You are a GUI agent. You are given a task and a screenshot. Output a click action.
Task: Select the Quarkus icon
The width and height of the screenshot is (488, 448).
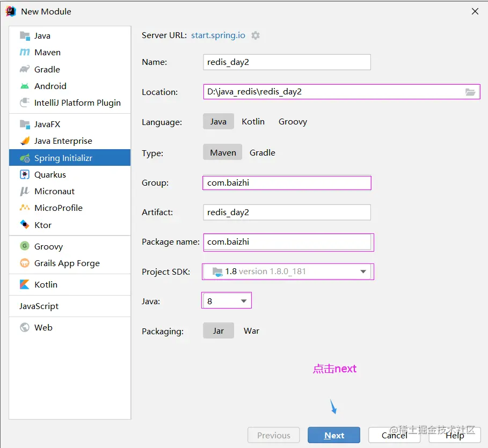click(x=25, y=174)
